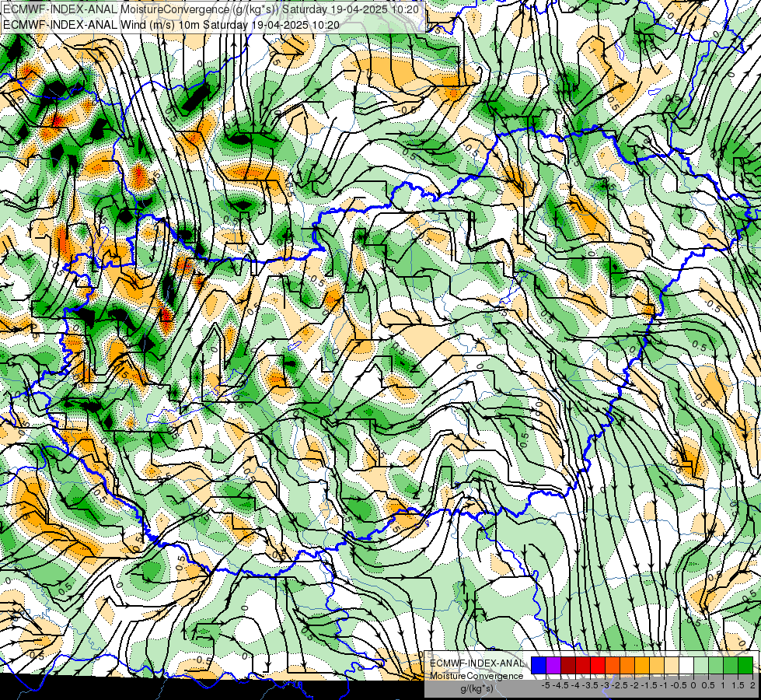Click the -1.5 legend tick label
761x700 pixels.
[x=649, y=685]
